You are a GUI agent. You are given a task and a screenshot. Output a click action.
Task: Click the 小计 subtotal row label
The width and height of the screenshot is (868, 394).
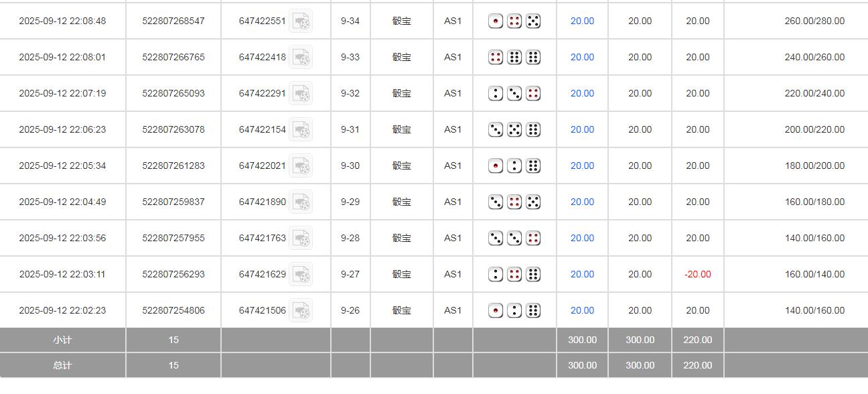(x=62, y=340)
